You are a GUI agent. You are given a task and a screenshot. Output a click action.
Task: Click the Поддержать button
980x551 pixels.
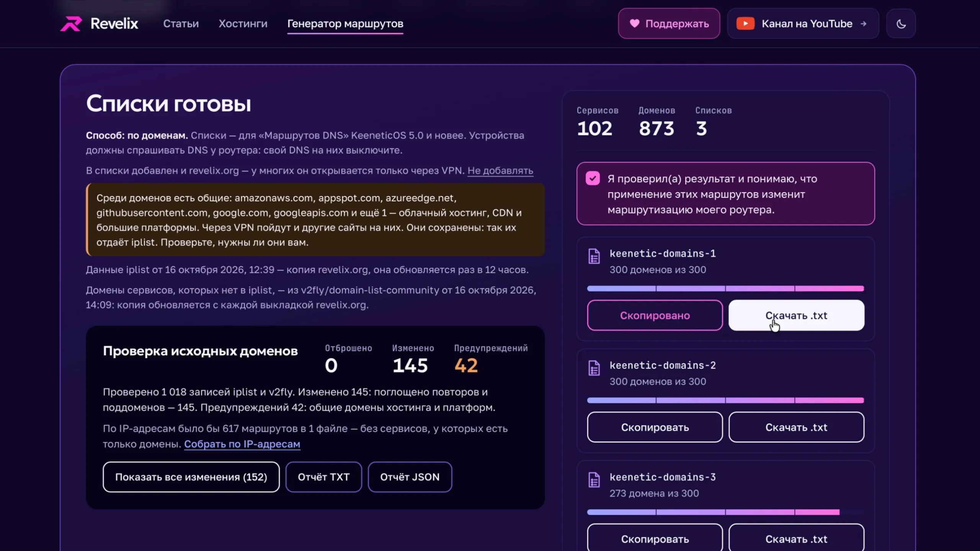[x=669, y=24]
